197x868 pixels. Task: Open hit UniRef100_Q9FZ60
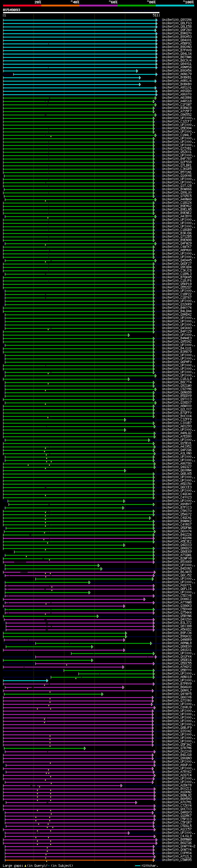(x=176, y=30)
